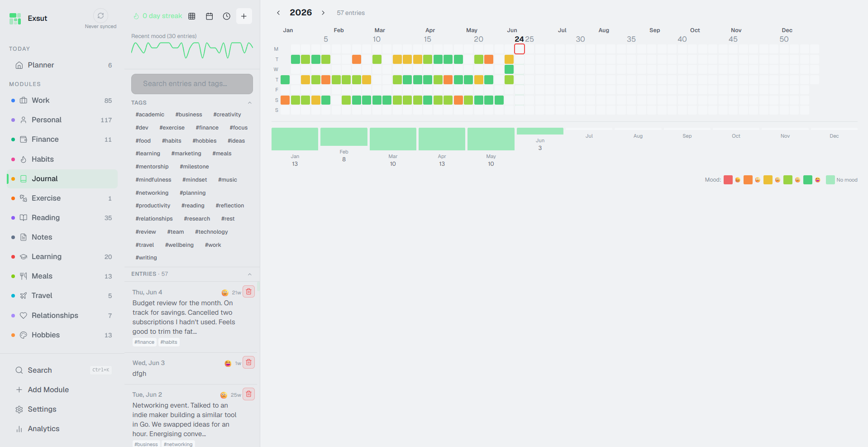Viewport: 868px width, 447px height.
Task: Open the calendar view icon
Action: pos(209,16)
